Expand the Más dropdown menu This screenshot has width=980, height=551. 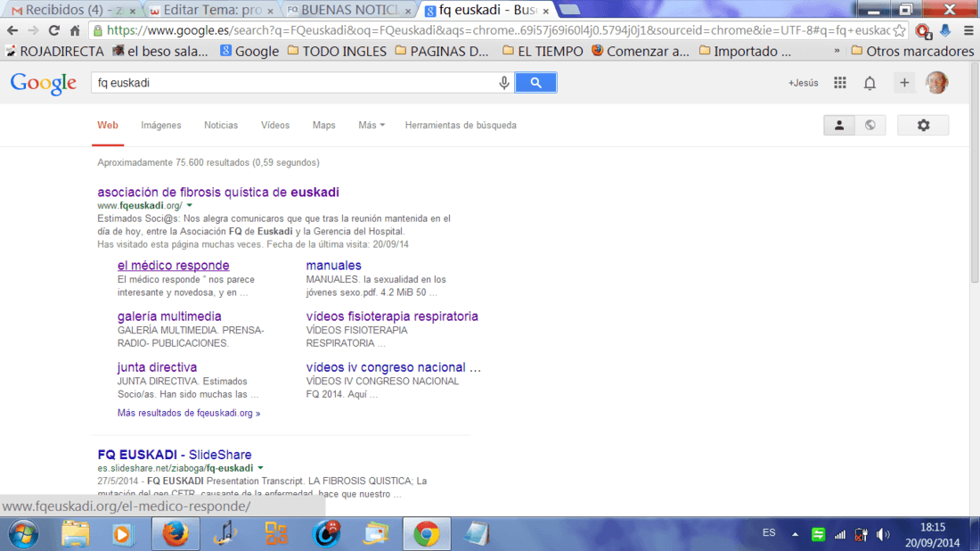click(372, 125)
